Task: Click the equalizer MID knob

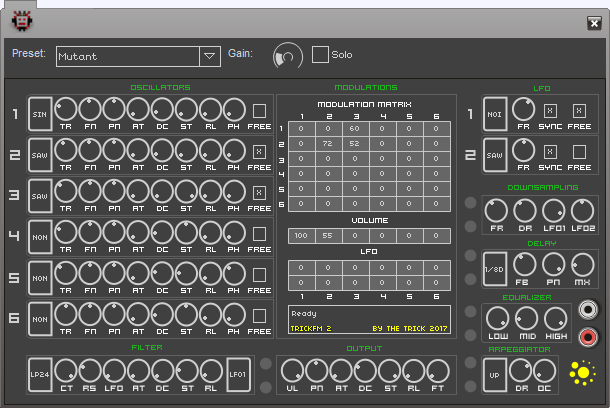Action: coord(526,316)
